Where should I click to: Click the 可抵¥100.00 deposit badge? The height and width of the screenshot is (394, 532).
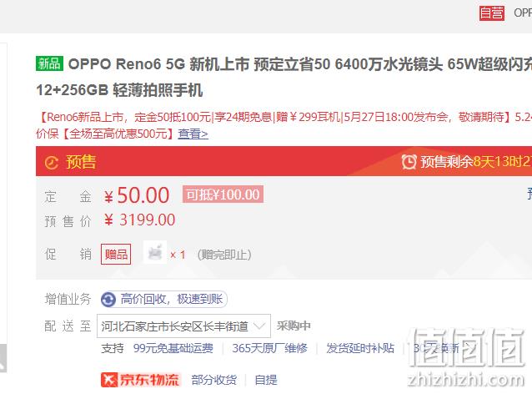click(223, 194)
